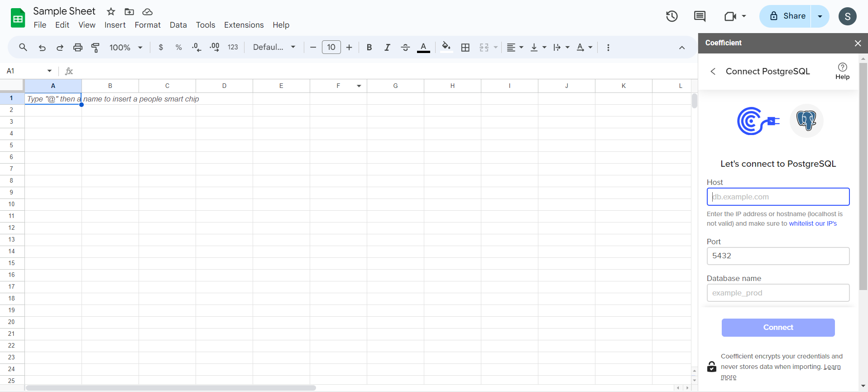Open borders menu icon
Viewport: 868px width, 392px height.
pyautogui.click(x=465, y=48)
